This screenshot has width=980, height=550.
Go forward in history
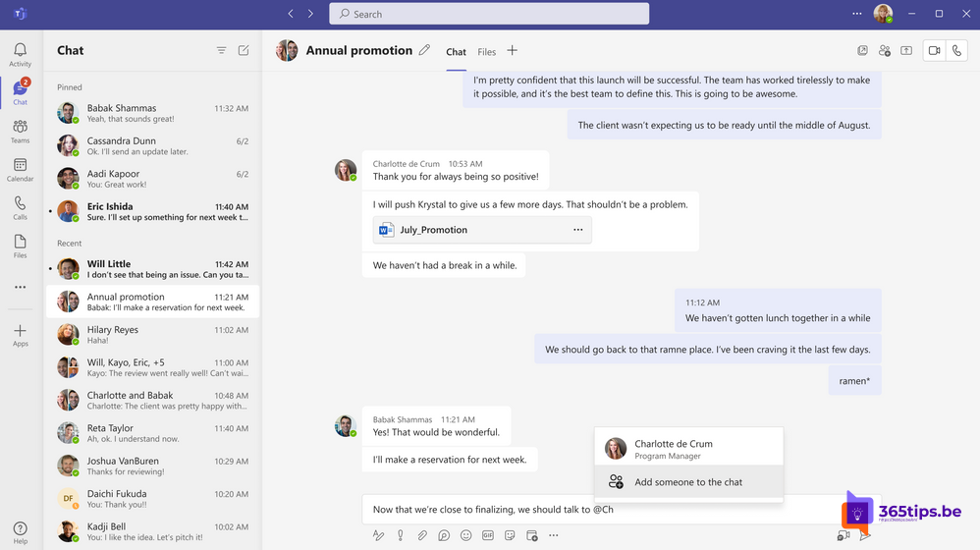[310, 14]
